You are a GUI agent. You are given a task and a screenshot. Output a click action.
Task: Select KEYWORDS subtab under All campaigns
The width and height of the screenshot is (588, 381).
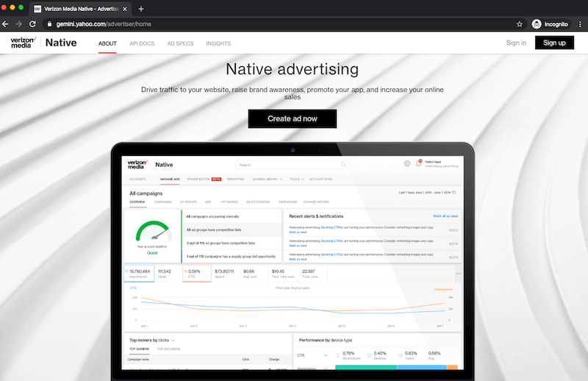(229, 202)
